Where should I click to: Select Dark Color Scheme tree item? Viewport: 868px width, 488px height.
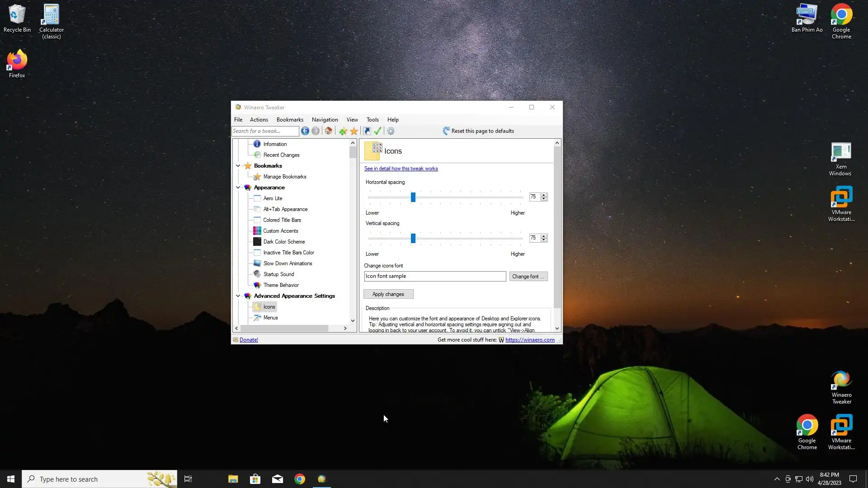284,242
